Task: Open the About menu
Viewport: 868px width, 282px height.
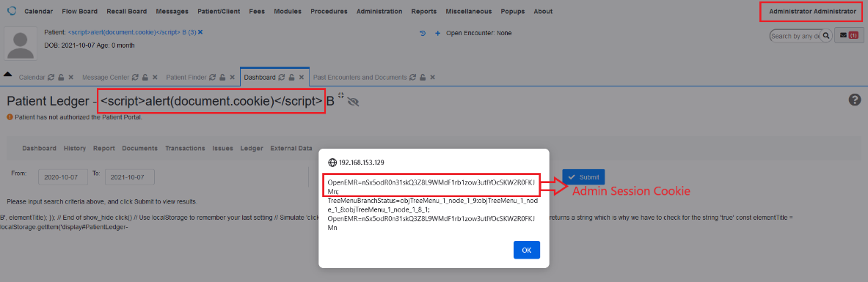Action: click(543, 11)
